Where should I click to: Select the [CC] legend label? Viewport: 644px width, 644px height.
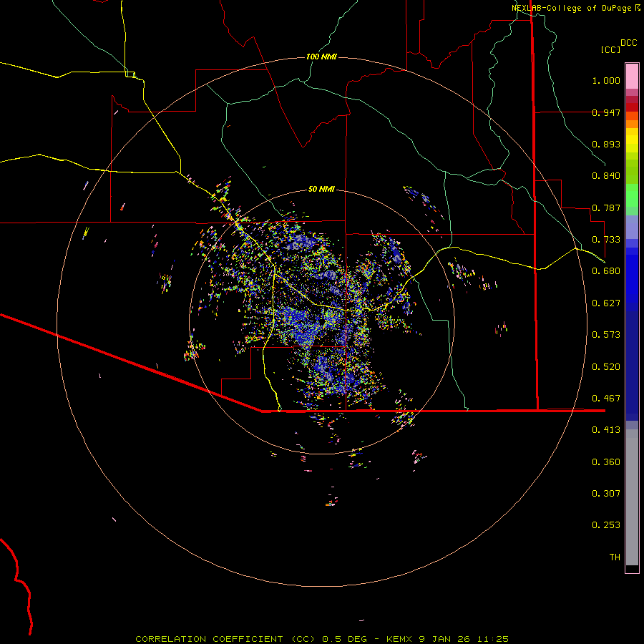tap(611, 49)
